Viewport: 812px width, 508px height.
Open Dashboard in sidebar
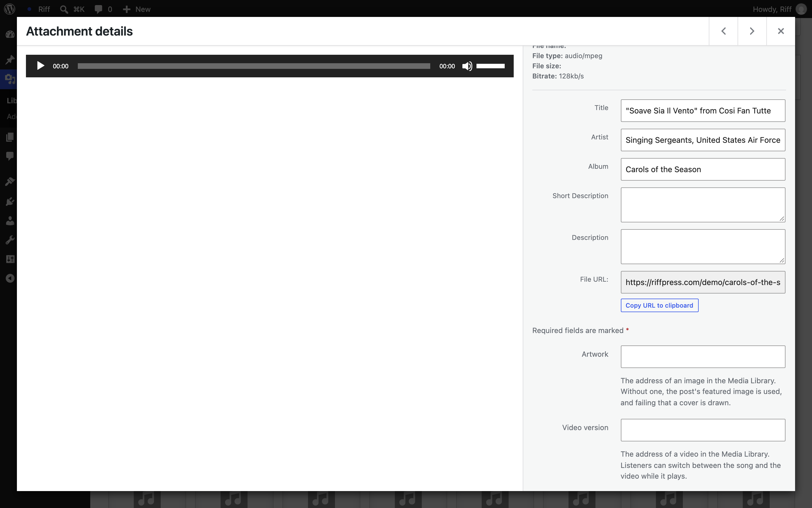[x=10, y=34]
